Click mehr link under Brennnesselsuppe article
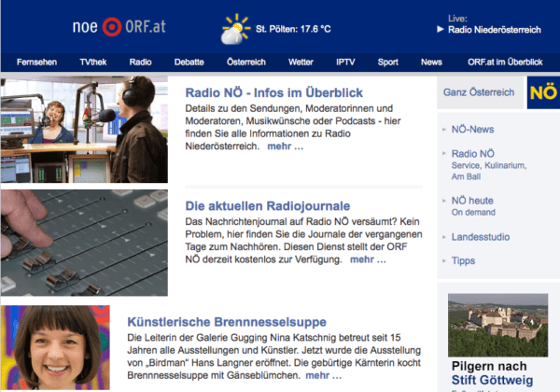The height and width of the screenshot is (392, 560). (324, 375)
